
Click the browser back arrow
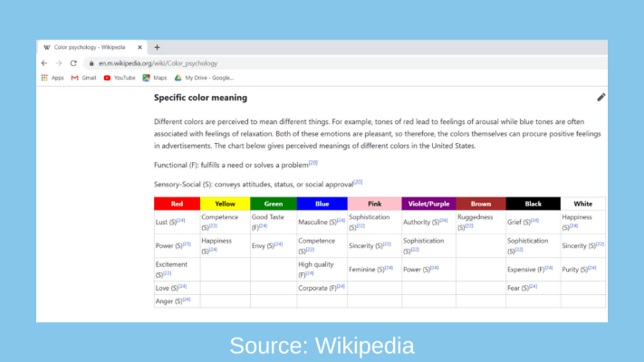click(44, 63)
